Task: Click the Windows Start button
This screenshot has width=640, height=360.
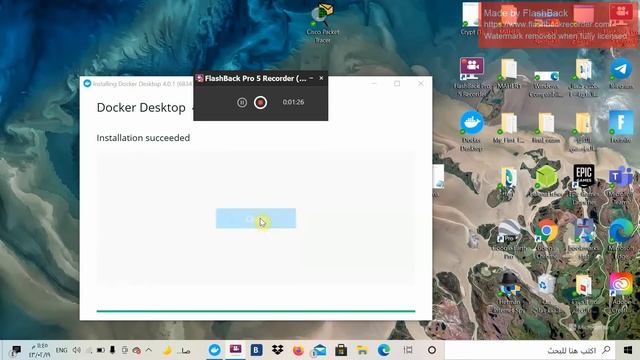Action: (628, 350)
